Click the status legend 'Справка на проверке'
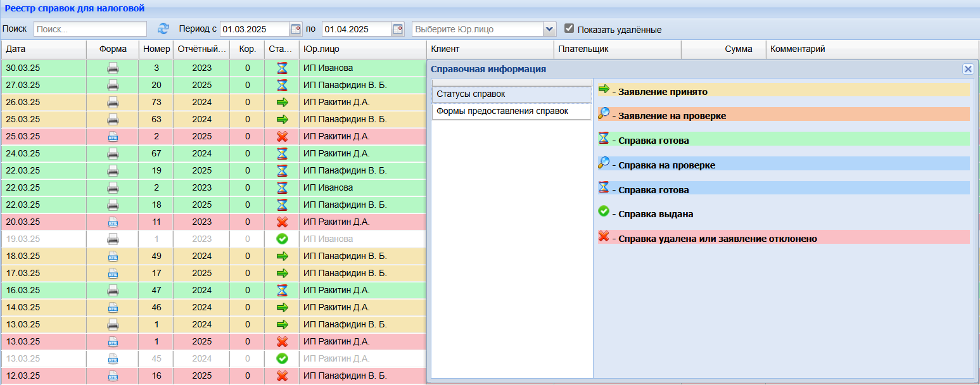This screenshot has width=980, height=385. [784, 164]
